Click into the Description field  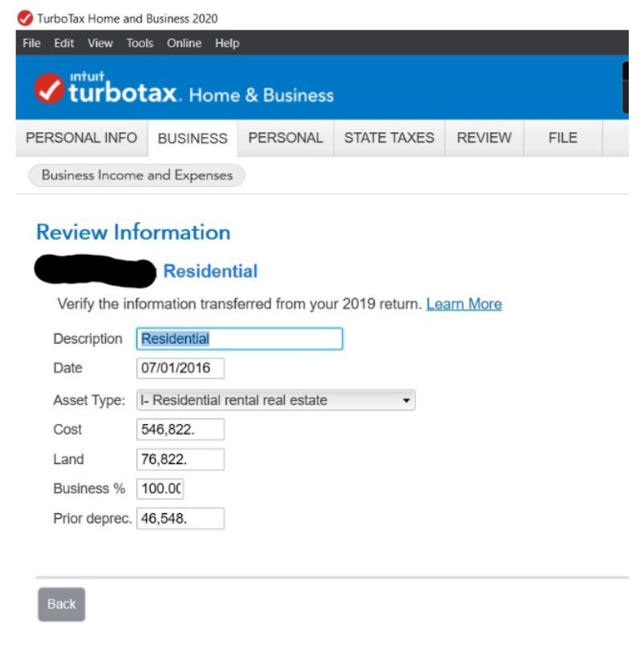tap(240, 339)
